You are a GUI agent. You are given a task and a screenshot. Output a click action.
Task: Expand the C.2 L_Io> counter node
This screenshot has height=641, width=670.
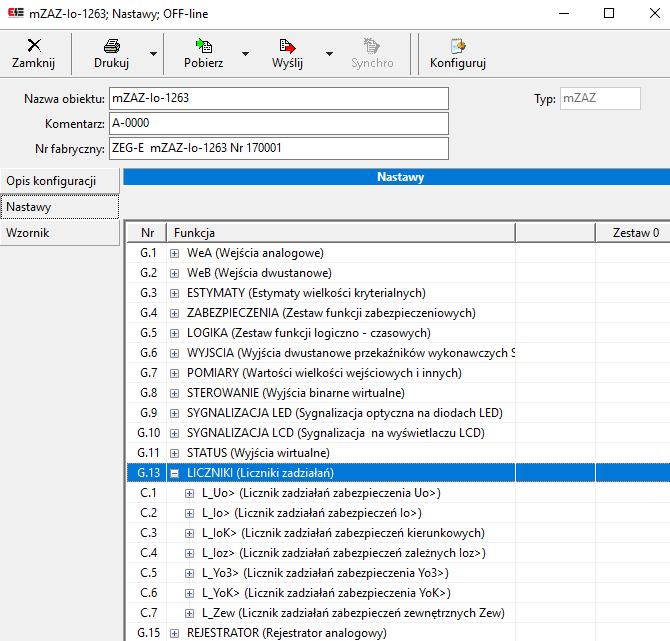pos(189,513)
